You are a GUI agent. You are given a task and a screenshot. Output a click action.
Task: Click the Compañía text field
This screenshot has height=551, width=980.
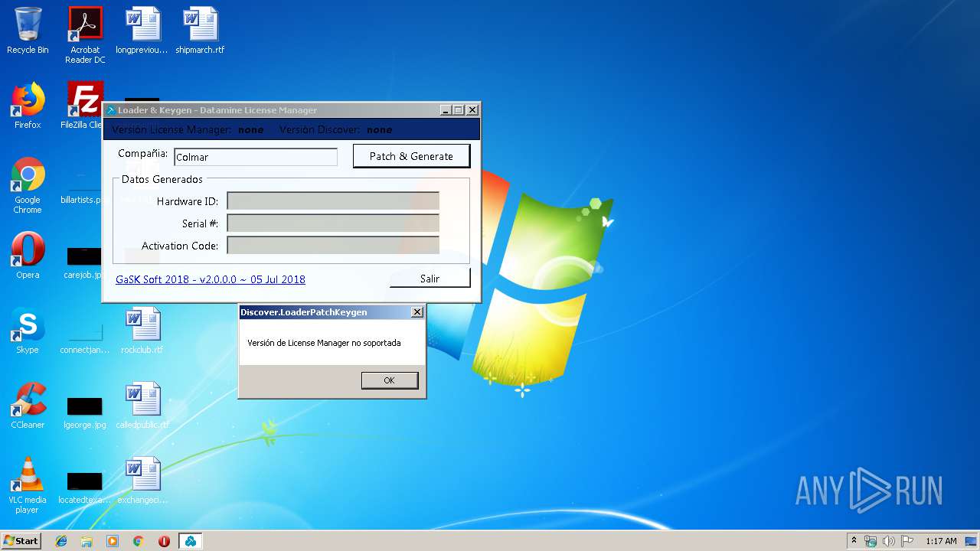coord(256,157)
